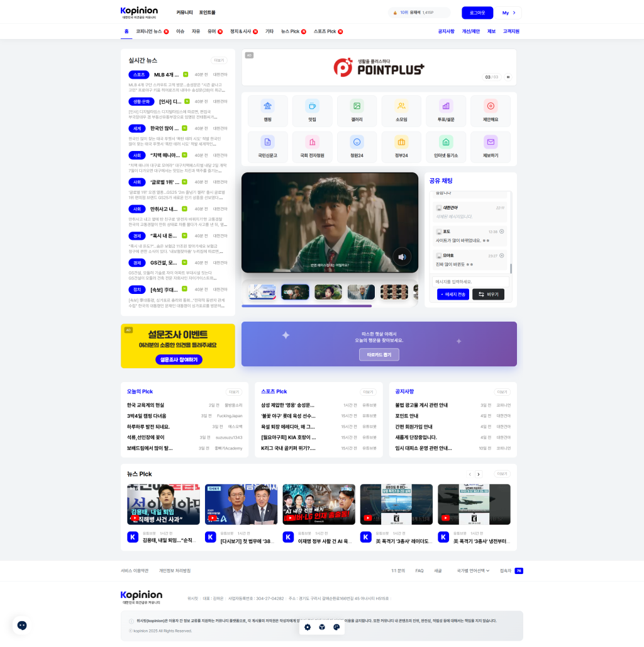Open the 포인트 안내 notice
The width and height of the screenshot is (644, 647).
406,416
